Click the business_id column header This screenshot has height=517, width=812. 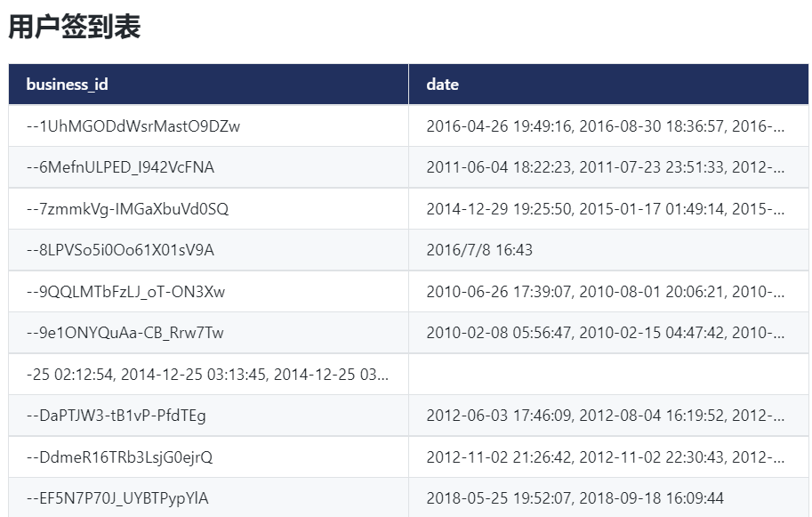68,85
